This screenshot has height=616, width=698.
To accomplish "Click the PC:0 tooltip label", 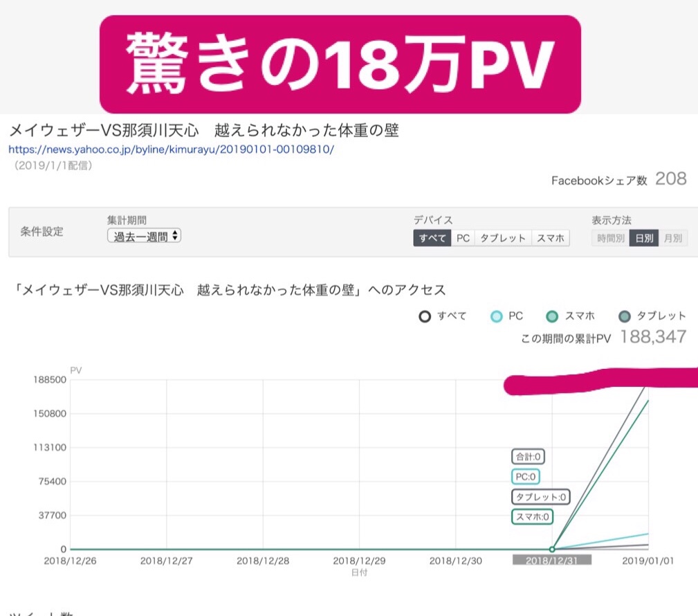I will (x=526, y=477).
